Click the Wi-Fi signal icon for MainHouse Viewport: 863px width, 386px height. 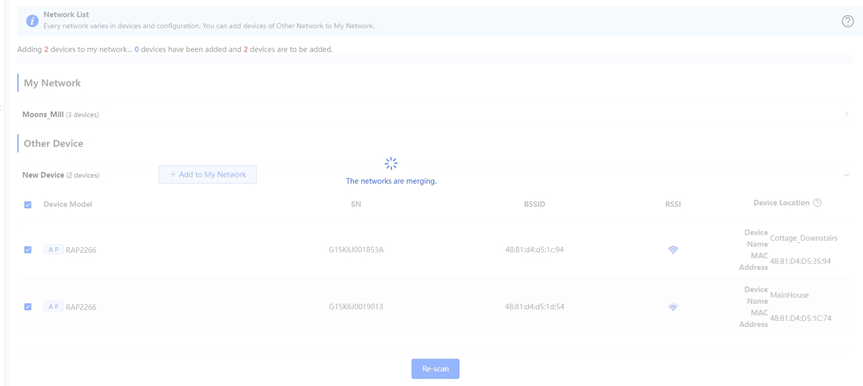coord(673,307)
